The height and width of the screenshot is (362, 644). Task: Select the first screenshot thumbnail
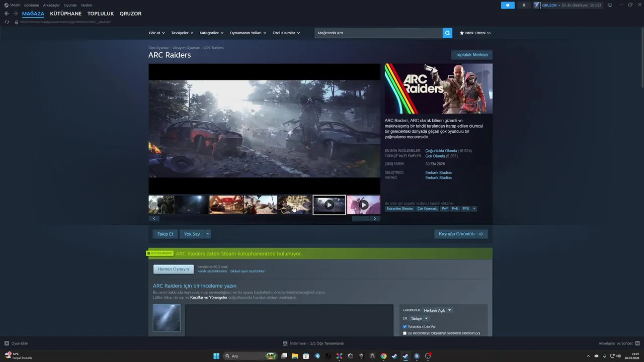162,205
